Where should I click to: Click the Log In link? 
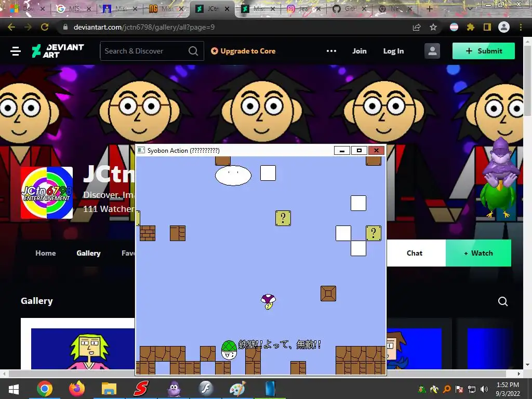[394, 51]
